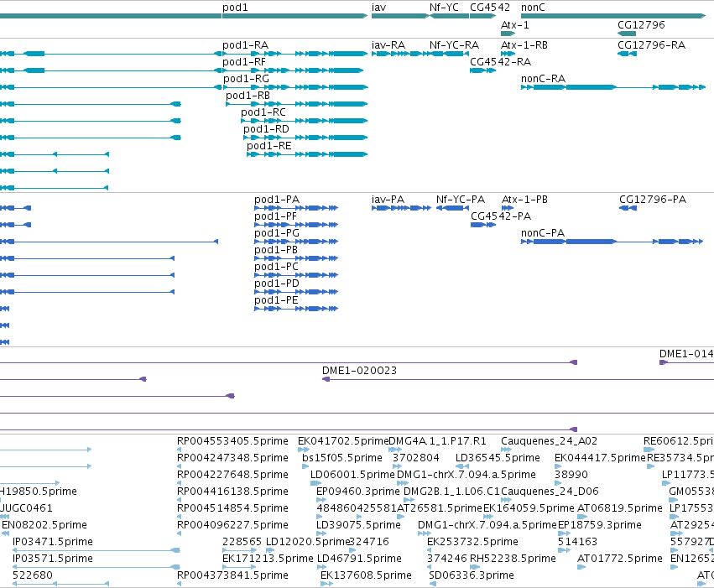This screenshot has width=714, height=588.
Task: Select the CG12796-PA protein label
Action: click(x=653, y=200)
